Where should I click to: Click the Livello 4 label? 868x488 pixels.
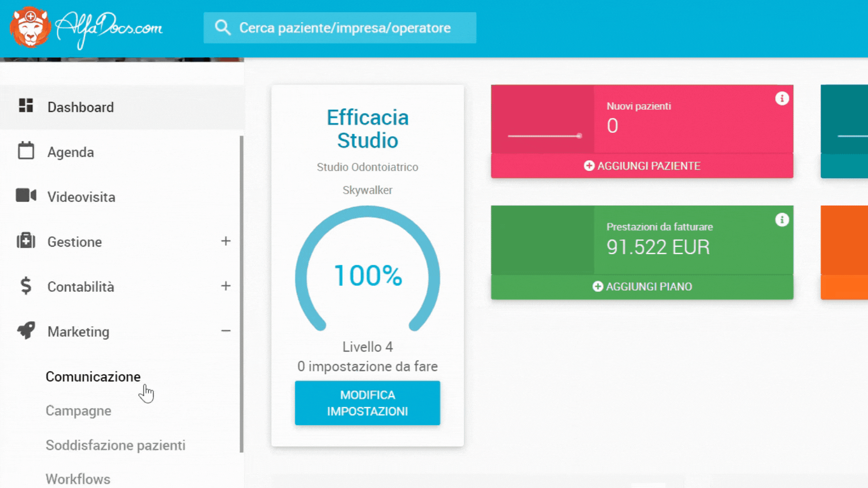368,347
